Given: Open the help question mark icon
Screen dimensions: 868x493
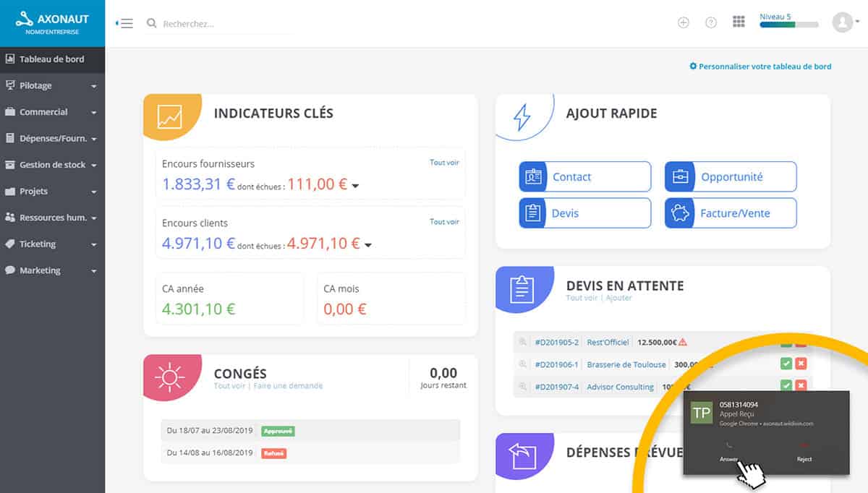Looking at the screenshot, I should coord(710,22).
